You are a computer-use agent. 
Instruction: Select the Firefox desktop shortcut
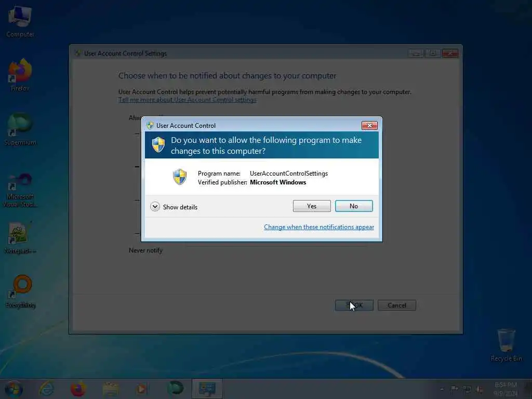click(20, 75)
